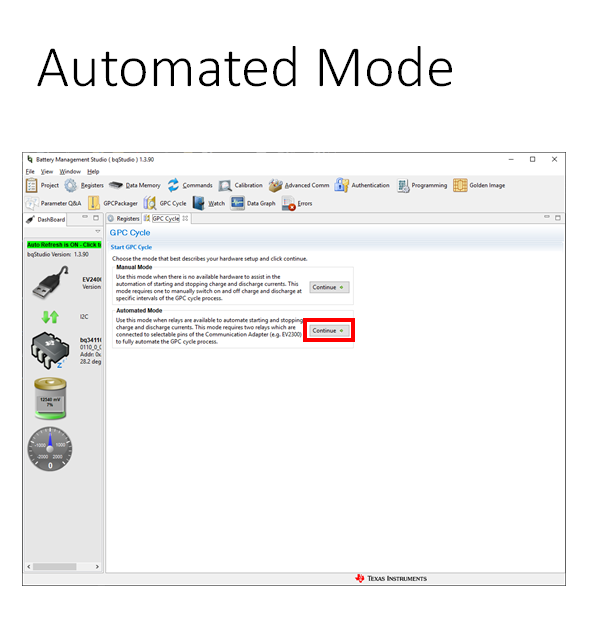Select the DashBoard tab
The image size is (602, 617).
pos(46,220)
